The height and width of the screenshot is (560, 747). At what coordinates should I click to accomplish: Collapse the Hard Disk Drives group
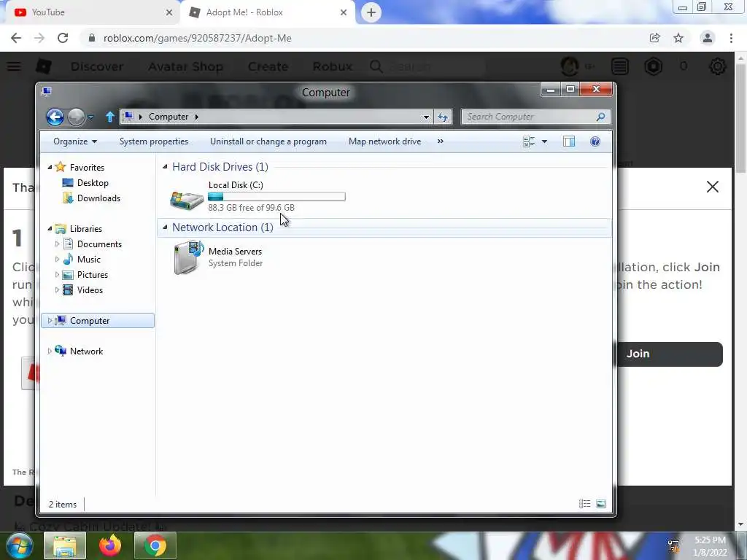click(165, 167)
